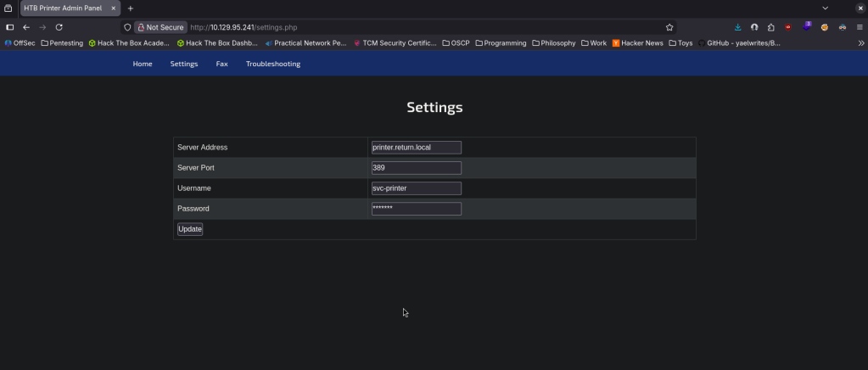Open the Hacker News bookmark
Screen dimensions: 868x370
tap(637, 42)
